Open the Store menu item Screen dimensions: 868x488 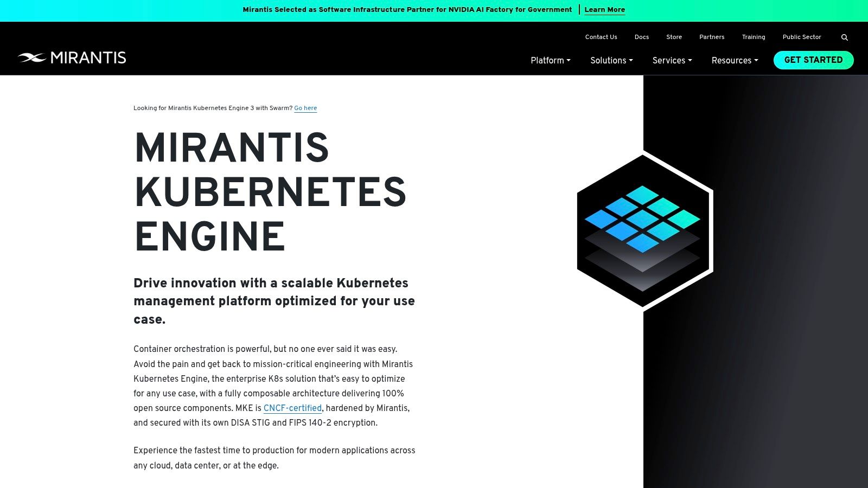pos(674,37)
